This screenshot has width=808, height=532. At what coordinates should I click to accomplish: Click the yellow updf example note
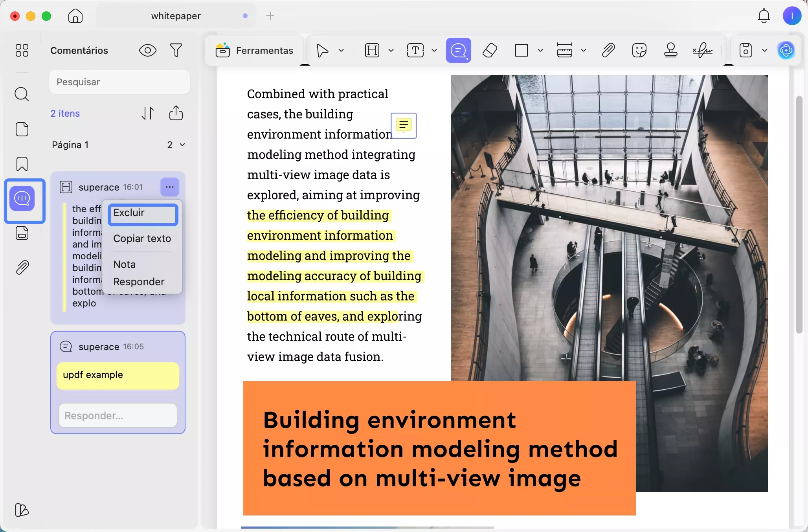[x=118, y=375]
